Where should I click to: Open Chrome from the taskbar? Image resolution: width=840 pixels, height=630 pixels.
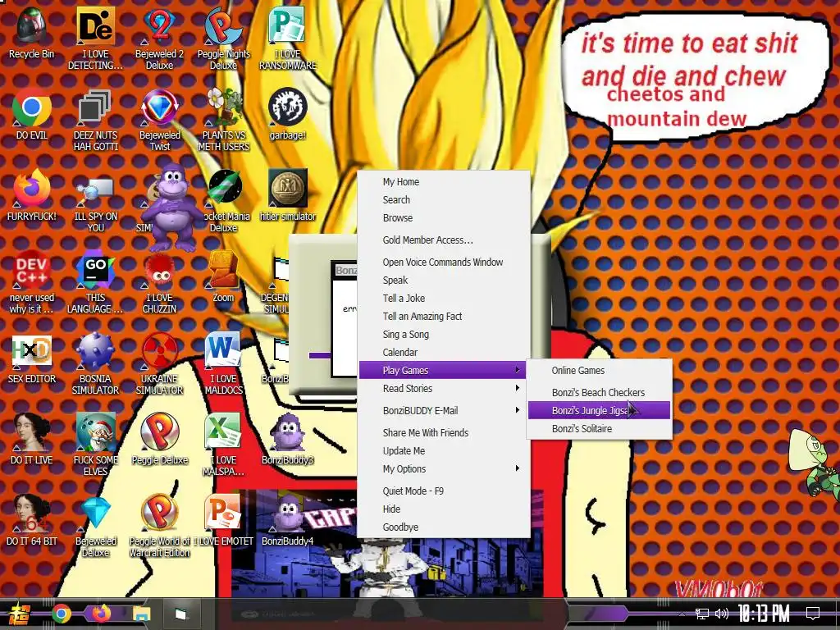click(x=61, y=614)
